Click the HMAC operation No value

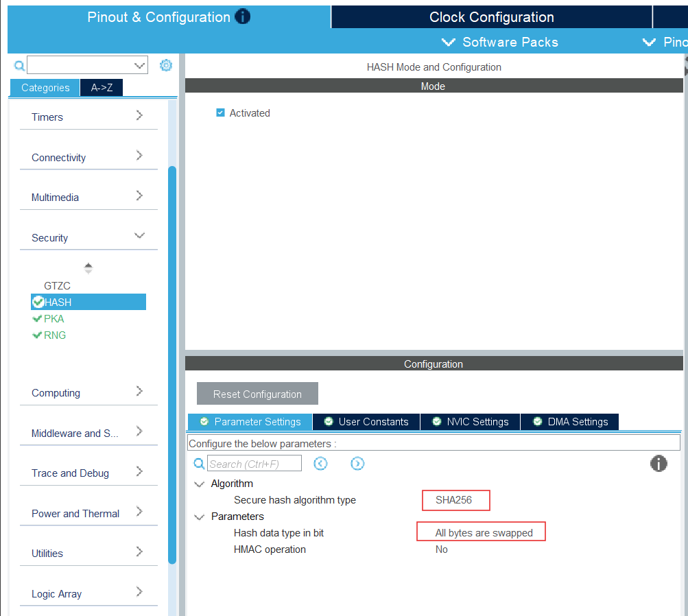pyautogui.click(x=442, y=549)
